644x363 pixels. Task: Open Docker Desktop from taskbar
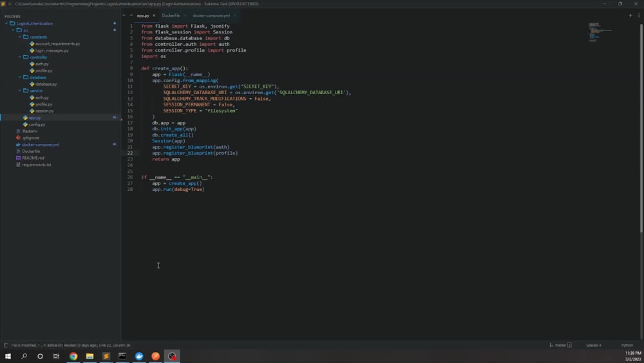point(139,356)
